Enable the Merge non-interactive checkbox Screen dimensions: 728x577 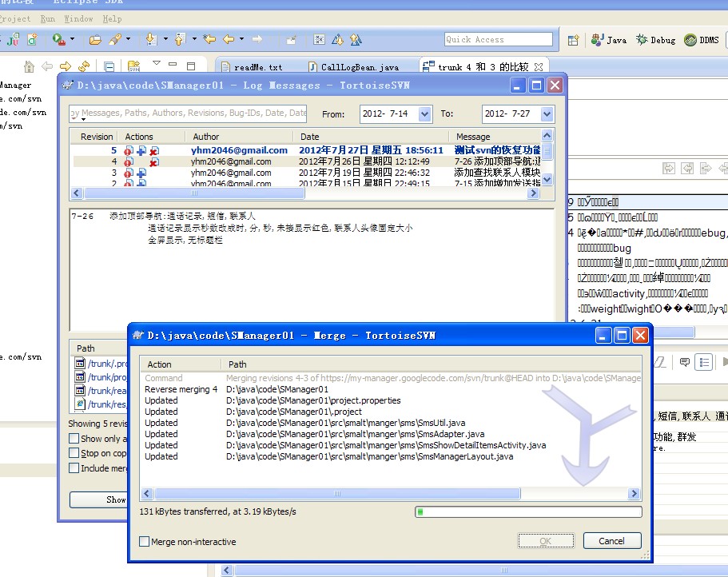(x=145, y=541)
